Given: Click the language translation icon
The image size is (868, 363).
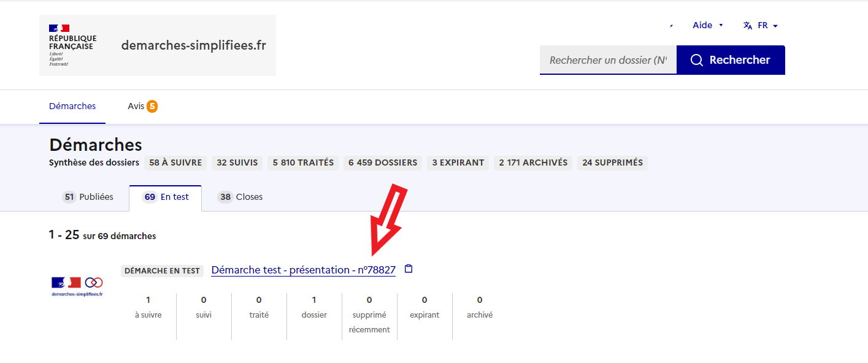Looking at the screenshot, I should point(747,26).
